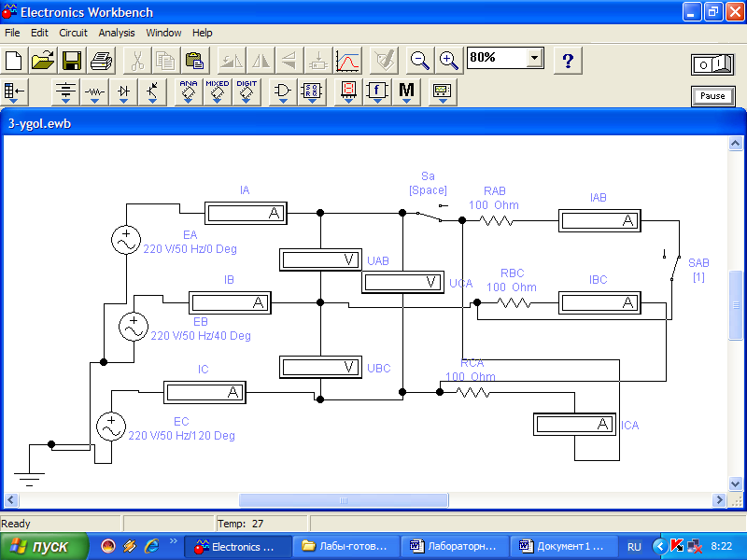Open the Help menu
The image size is (747, 560).
[202, 33]
